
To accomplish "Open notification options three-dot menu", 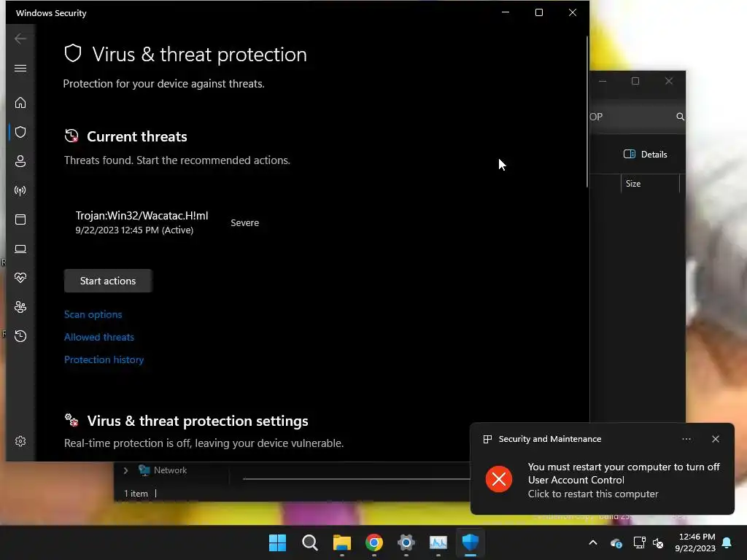I will 686,439.
